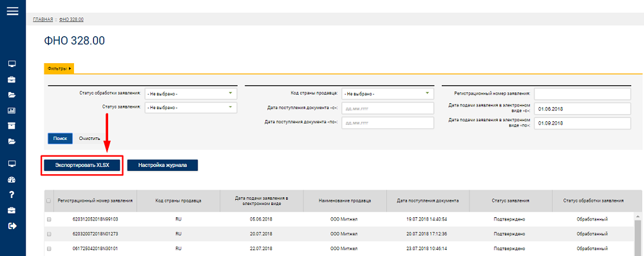Open the Статус обработки заявления dropdown

[191, 94]
